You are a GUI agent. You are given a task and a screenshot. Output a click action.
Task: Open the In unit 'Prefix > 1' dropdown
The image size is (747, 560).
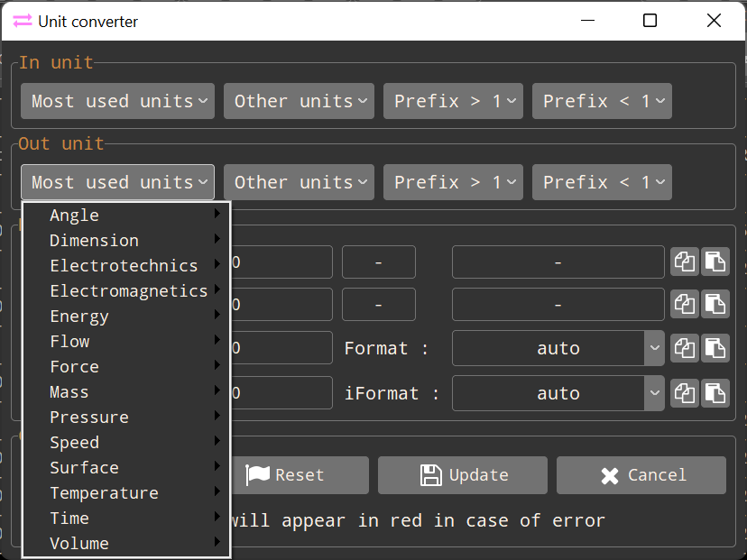coord(453,101)
